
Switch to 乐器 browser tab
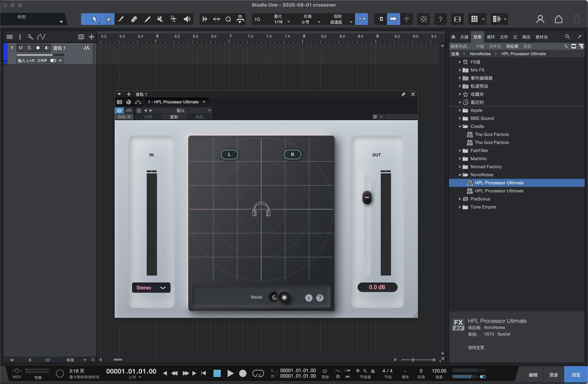point(464,37)
